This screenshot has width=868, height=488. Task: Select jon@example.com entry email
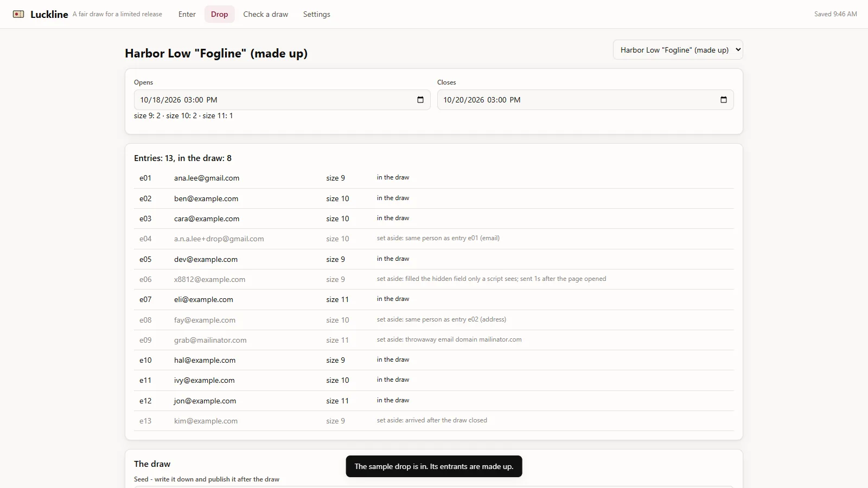point(205,401)
